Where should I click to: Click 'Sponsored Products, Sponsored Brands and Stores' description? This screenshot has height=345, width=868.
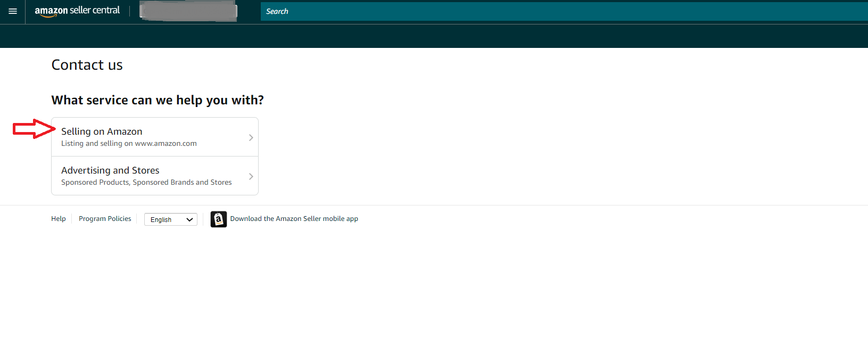(146, 183)
